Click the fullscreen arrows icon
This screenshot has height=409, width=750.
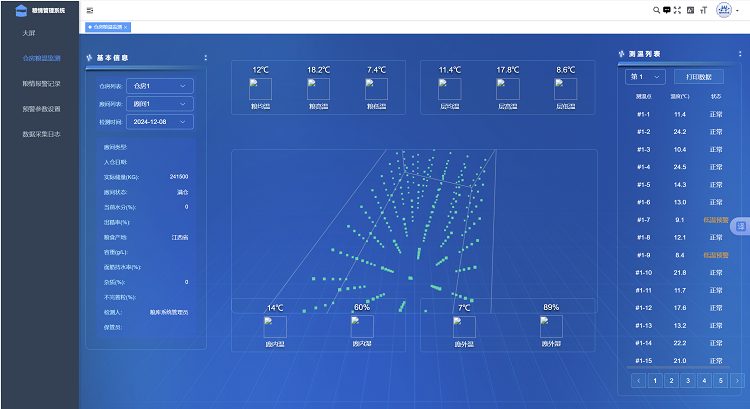[x=677, y=10]
